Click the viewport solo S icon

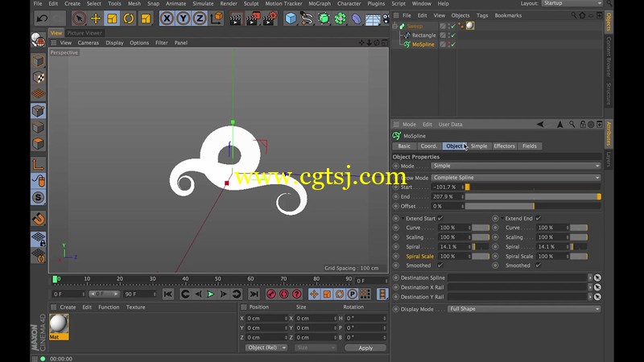click(x=38, y=197)
